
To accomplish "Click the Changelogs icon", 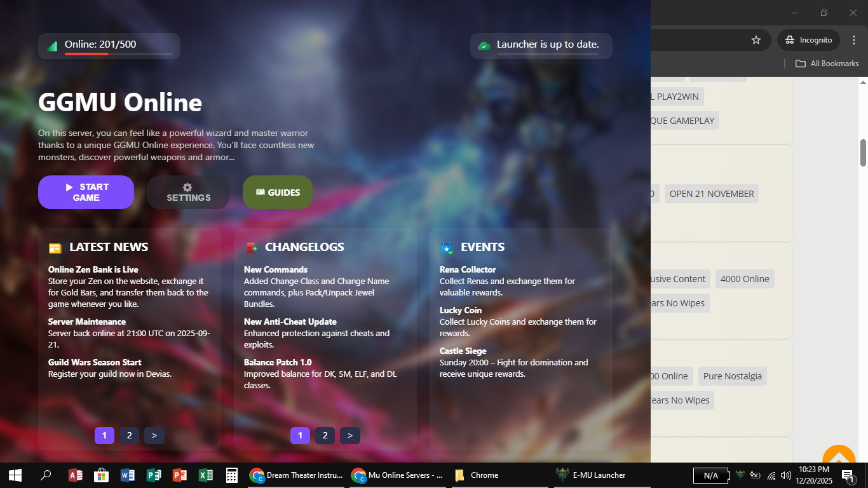I will (252, 248).
